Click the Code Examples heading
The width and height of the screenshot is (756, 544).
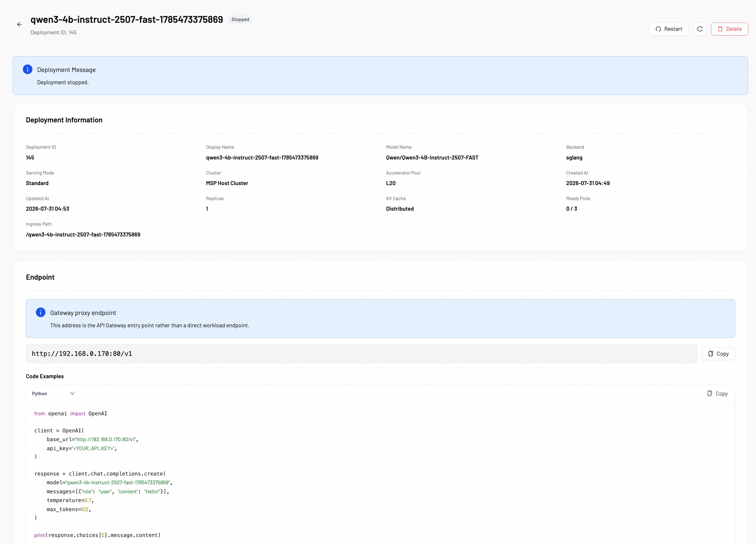(45, 376)
